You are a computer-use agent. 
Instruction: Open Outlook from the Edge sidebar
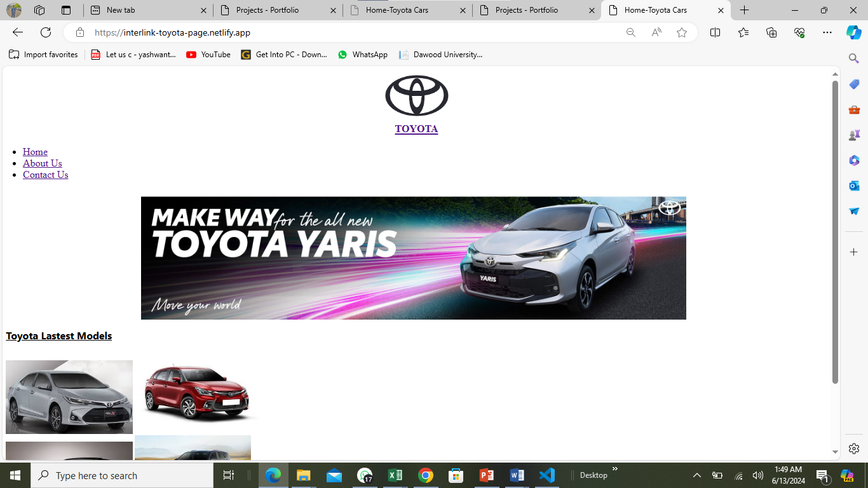(x=854, y=186)
